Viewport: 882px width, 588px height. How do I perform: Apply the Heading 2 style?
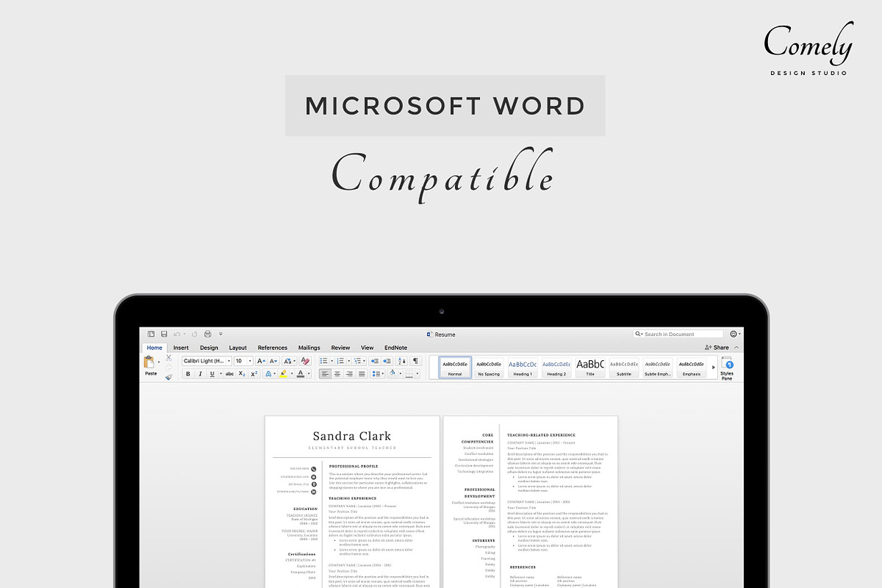(556, 367)
